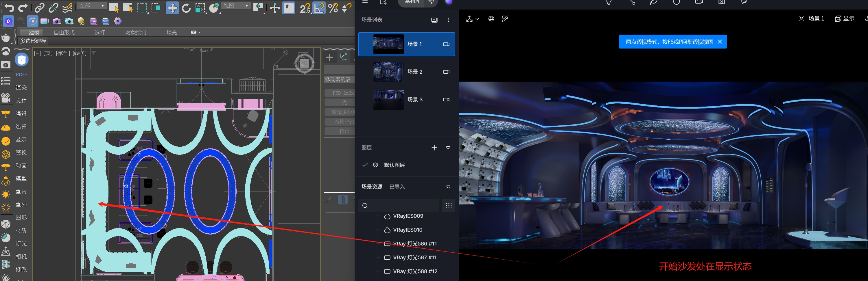Toggle the Percent Snap button
Image resolution: width=868 pixels, height=281 pixels.
333,8
